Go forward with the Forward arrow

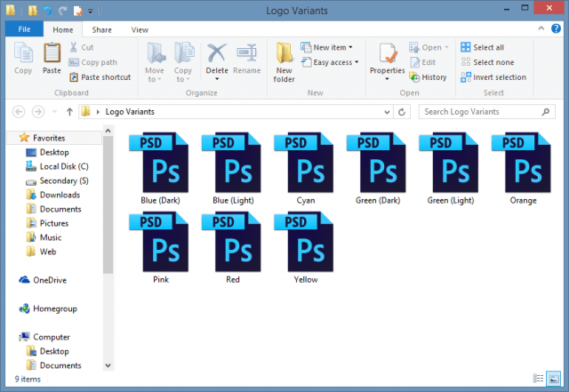pos(38,112)
